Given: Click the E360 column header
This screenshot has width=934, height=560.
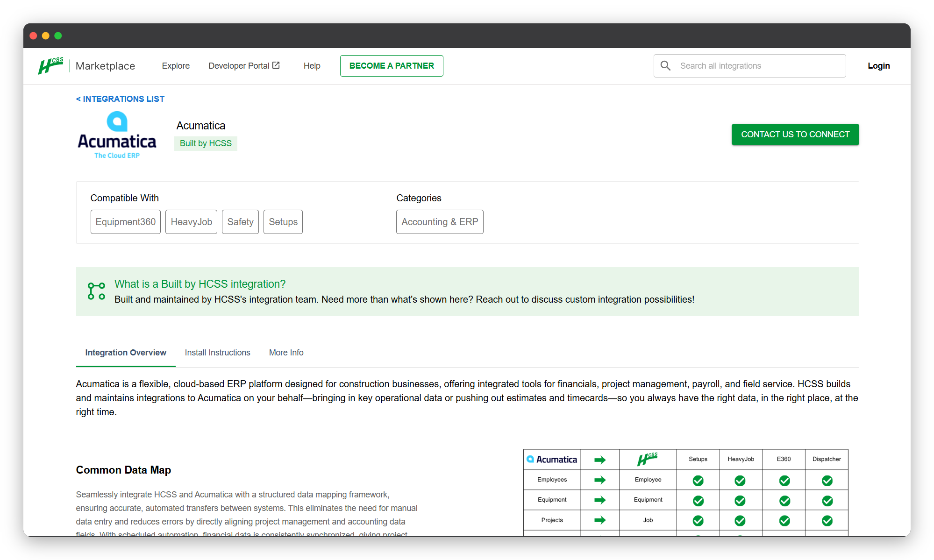Looking at the screenshot, I should coord(784,459).
